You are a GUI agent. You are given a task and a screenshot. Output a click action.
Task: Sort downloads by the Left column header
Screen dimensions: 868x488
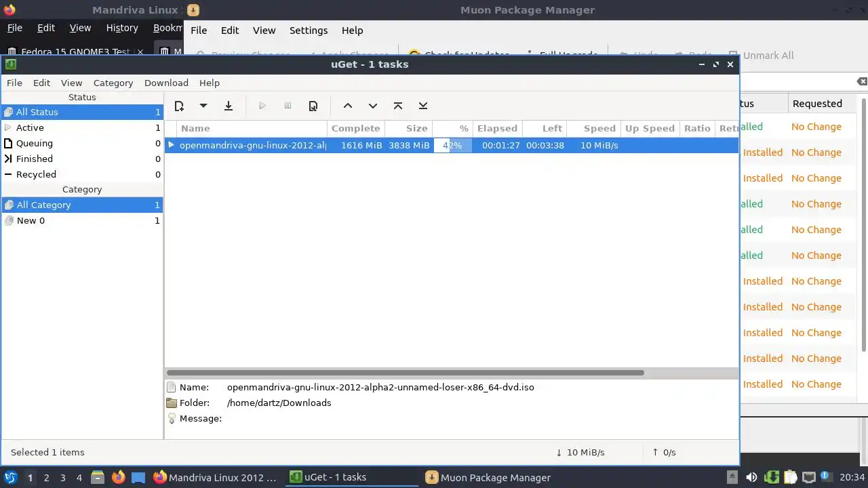tap(545, 128)
